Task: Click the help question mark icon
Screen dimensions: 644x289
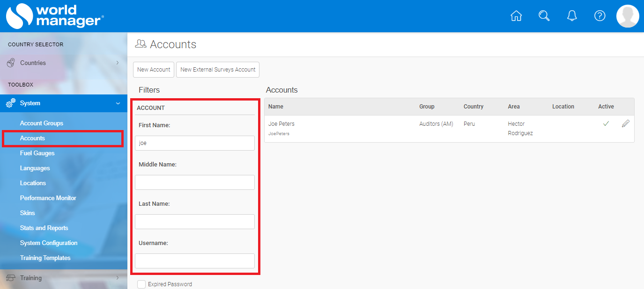Action: tap(600, 16)
